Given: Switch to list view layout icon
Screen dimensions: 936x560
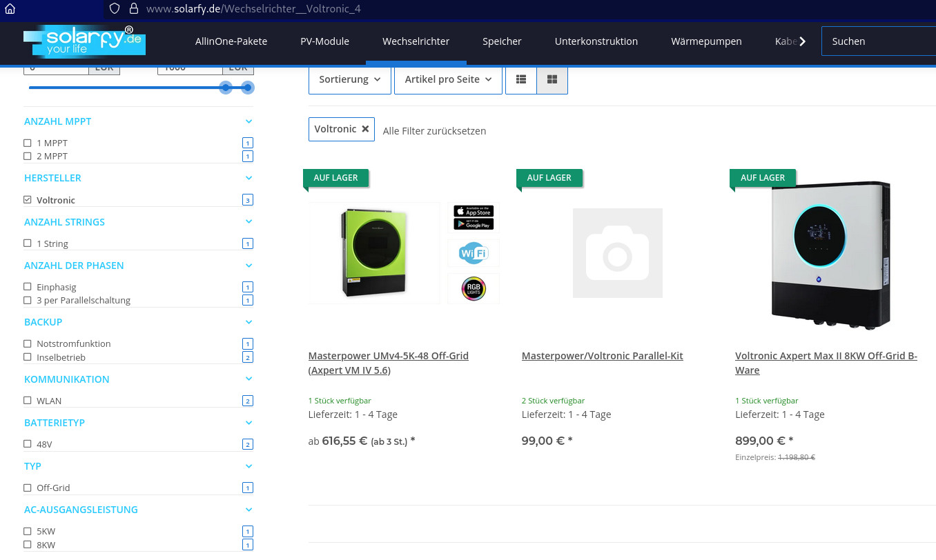Looking at the screenshot, I should [521, 79].
